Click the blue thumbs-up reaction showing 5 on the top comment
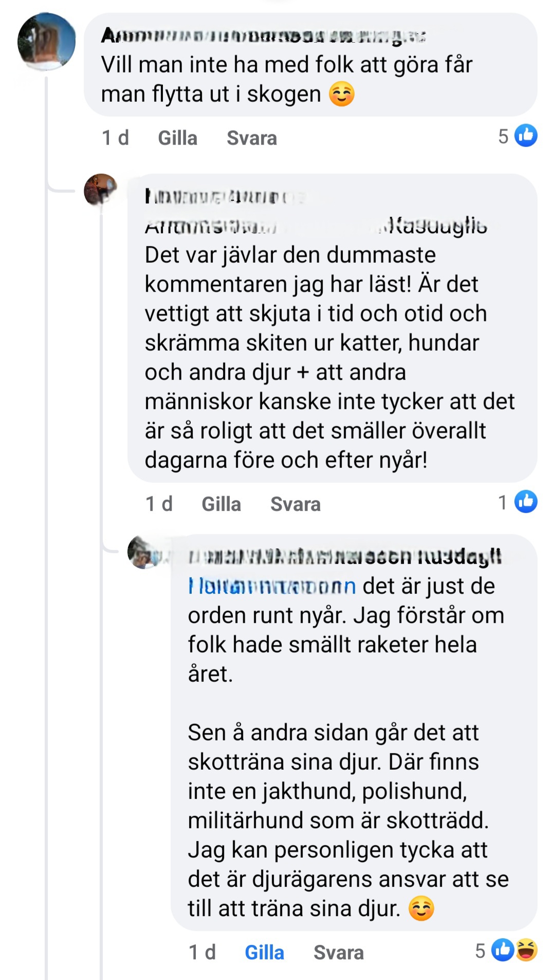 tap(526, 136)
